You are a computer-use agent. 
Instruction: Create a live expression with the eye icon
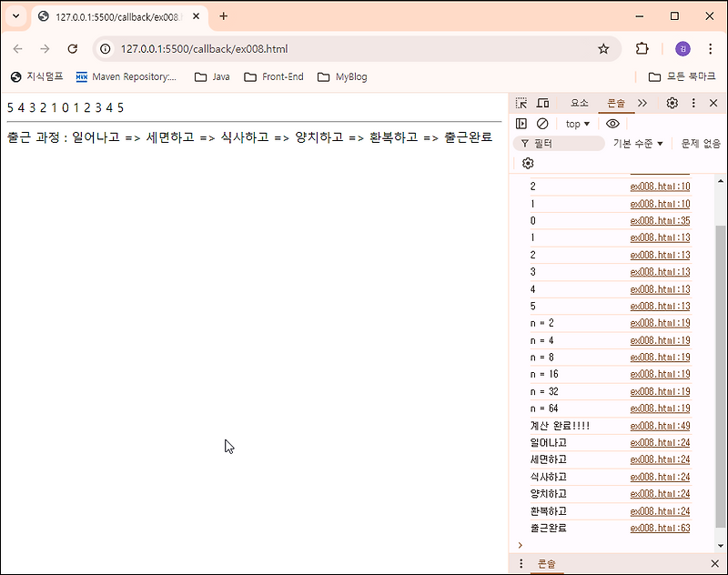coord(612,123)
